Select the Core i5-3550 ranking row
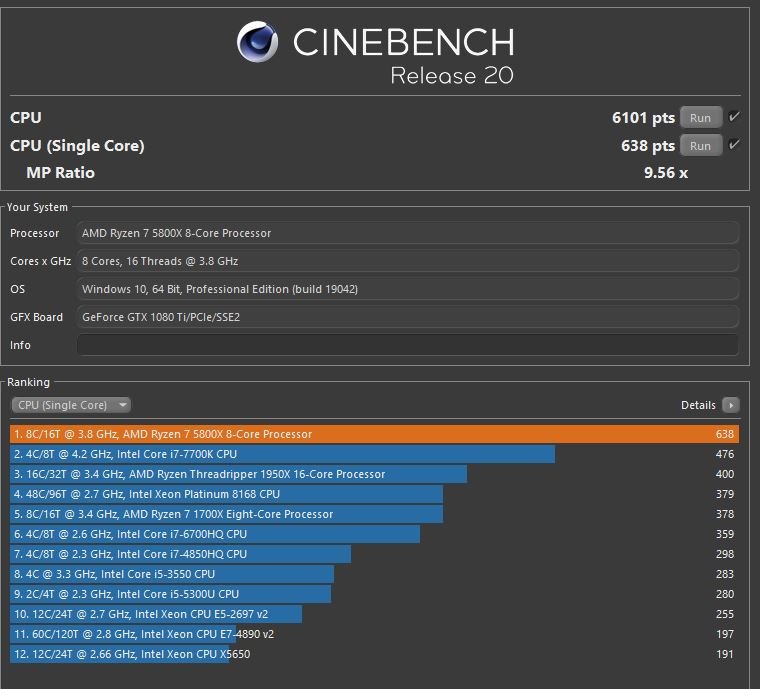Screen dimensions: 760x689 point(374,574)
